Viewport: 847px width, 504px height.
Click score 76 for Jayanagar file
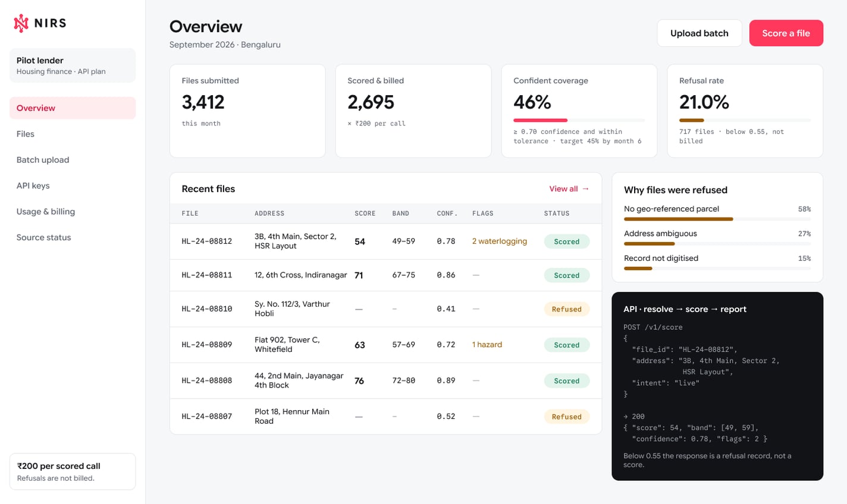coord(359,381)
